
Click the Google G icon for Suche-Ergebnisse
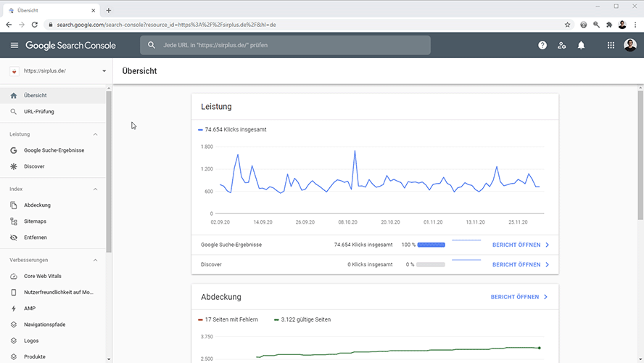(x=14, y=150)
